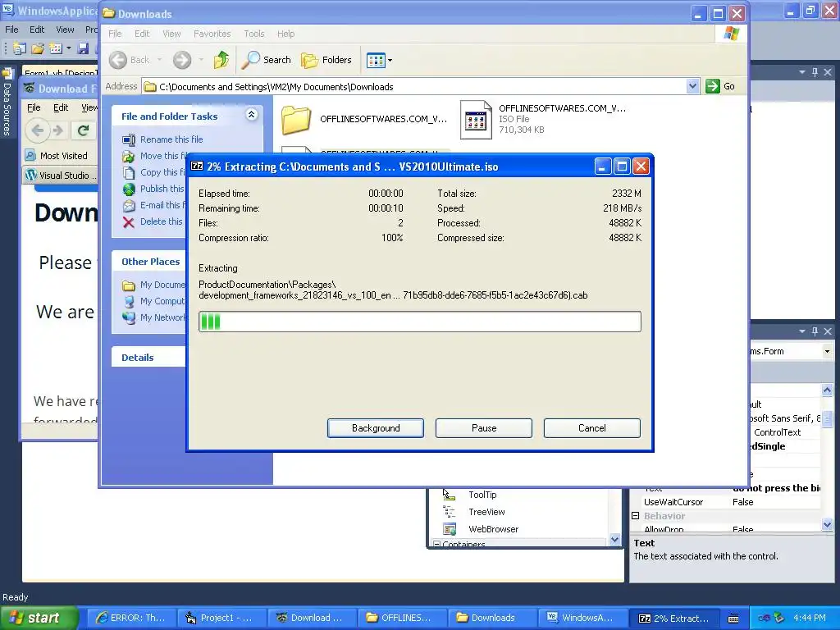Screen dimensions: 840x630
Task: Click the Go button next to address bar
Action: (720, 86)
